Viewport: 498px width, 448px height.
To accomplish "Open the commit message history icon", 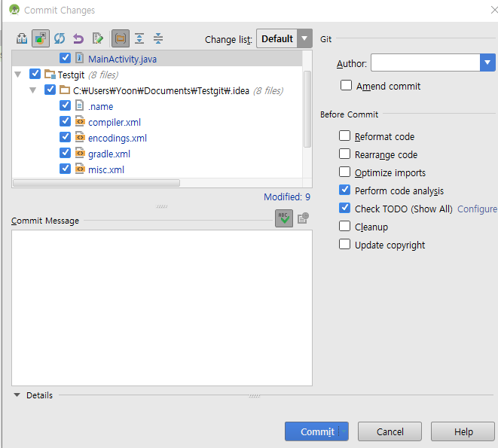I will 303,218.
